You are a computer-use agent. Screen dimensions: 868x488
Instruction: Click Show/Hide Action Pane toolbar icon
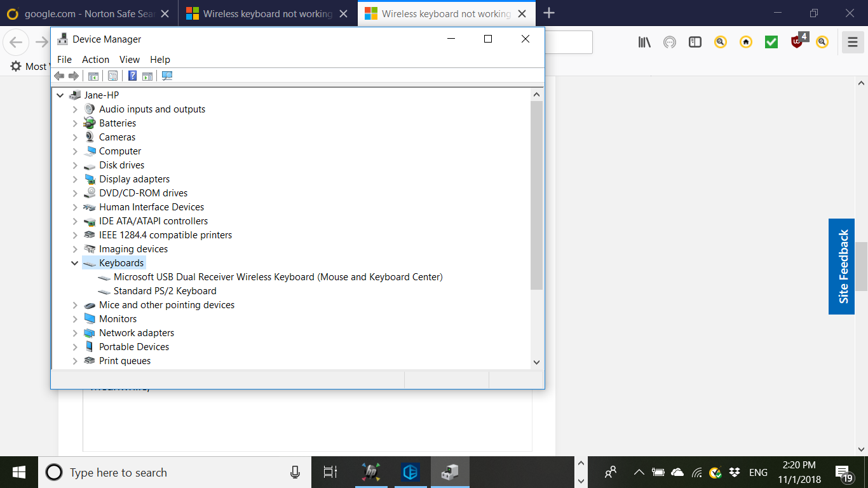click(147, 76)
